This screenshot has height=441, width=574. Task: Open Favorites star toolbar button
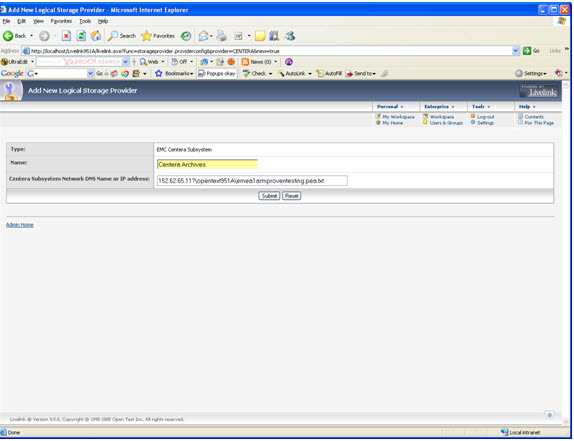tap(158, 36)
